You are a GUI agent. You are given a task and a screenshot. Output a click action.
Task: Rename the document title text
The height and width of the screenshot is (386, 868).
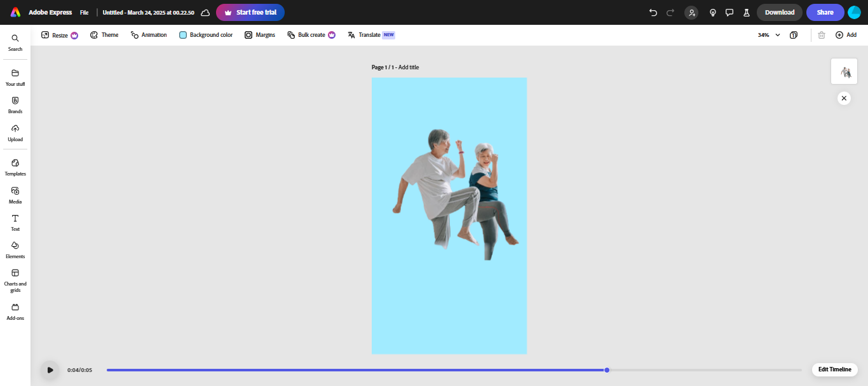pyautogui.click(x=148, y=13)
